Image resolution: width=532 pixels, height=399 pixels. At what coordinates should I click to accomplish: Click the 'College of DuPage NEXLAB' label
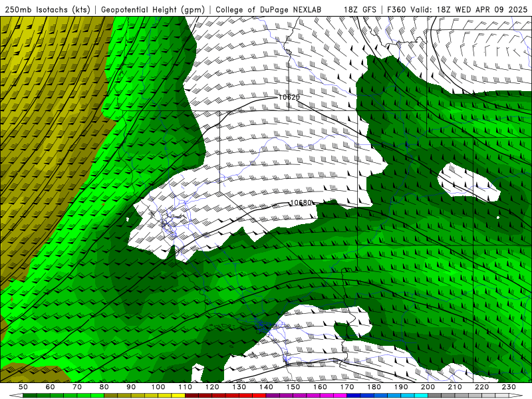pos(269,9)
